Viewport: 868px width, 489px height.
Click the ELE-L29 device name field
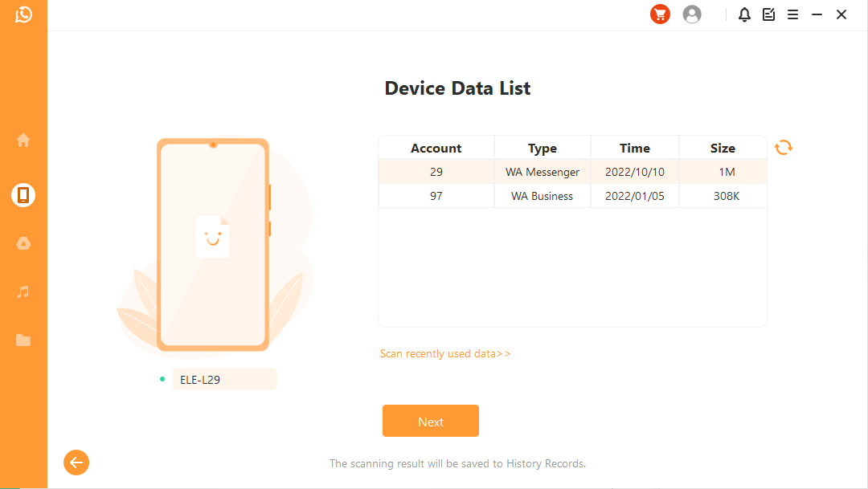coord(224,380)
